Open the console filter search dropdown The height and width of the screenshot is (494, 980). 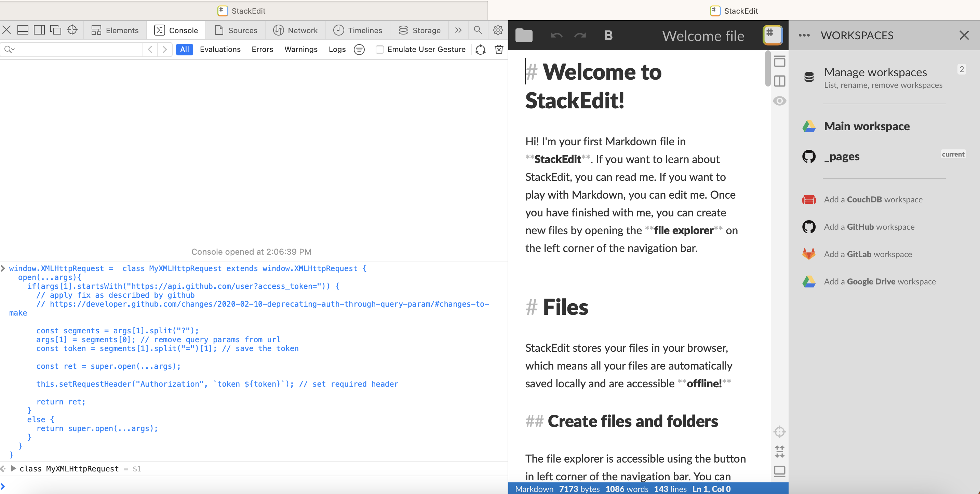click(9, 50)
